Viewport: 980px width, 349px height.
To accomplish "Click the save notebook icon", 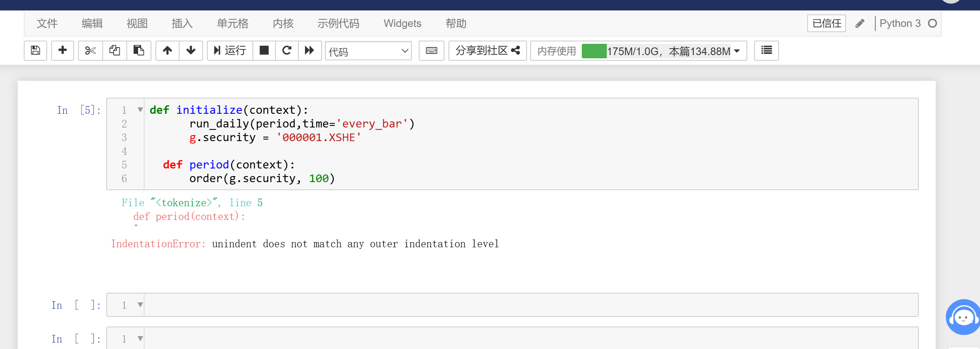I will [x=35, y=51].
